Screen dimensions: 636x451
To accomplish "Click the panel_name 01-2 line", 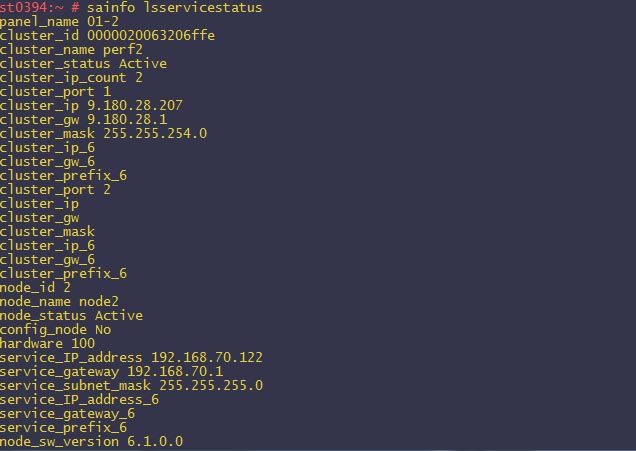I will (58, 22).
